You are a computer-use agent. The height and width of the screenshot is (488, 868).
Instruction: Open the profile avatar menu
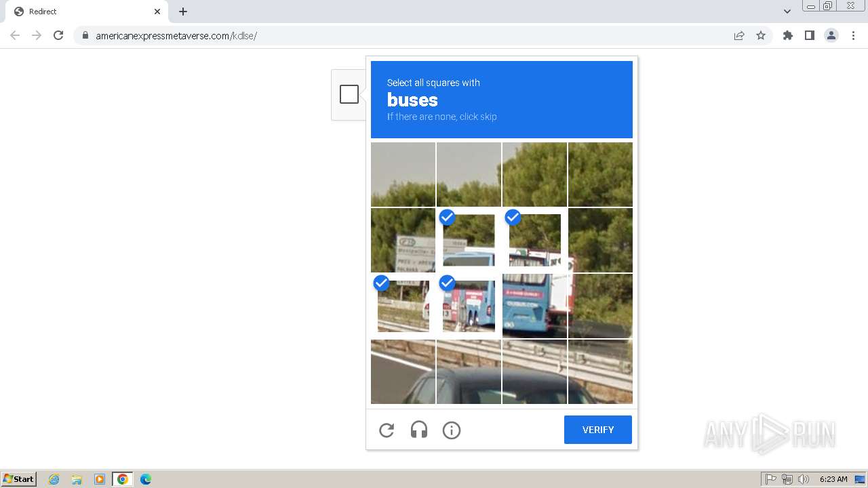831,36
